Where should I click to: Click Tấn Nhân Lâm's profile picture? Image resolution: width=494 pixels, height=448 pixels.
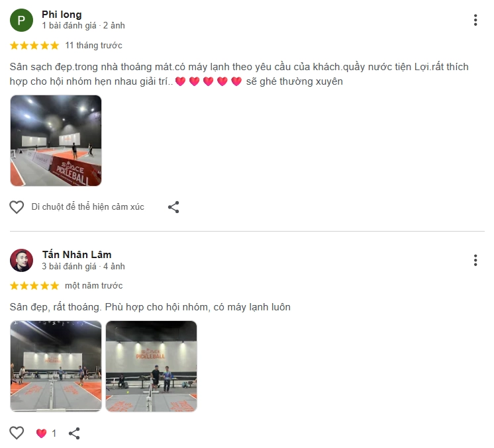click(21, 261)
